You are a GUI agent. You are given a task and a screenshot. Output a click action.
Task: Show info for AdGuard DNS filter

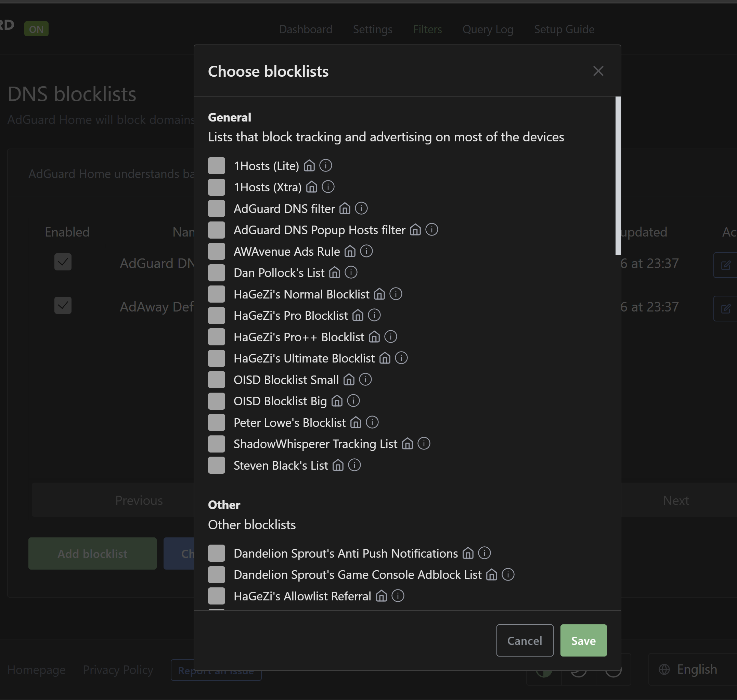tap(361, 208)
